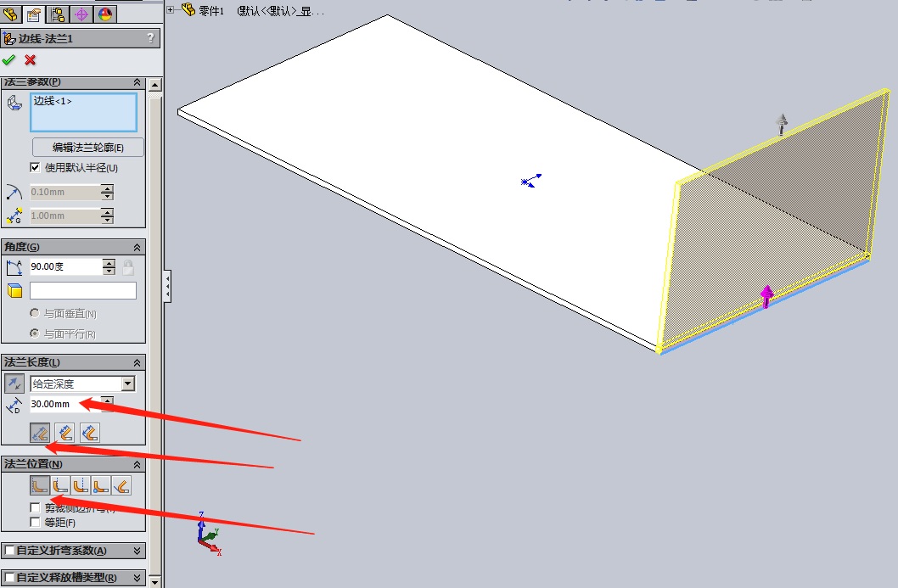Select material inside flange position

point(40,485)
